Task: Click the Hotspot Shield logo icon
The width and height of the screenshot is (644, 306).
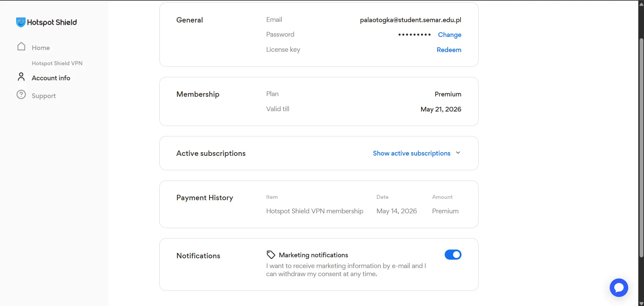Action: (x=21, y=22)
